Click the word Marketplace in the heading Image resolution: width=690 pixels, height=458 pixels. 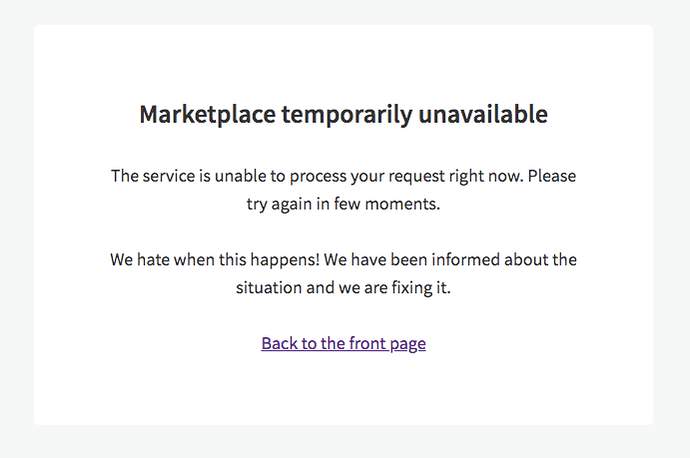point(207,114)
